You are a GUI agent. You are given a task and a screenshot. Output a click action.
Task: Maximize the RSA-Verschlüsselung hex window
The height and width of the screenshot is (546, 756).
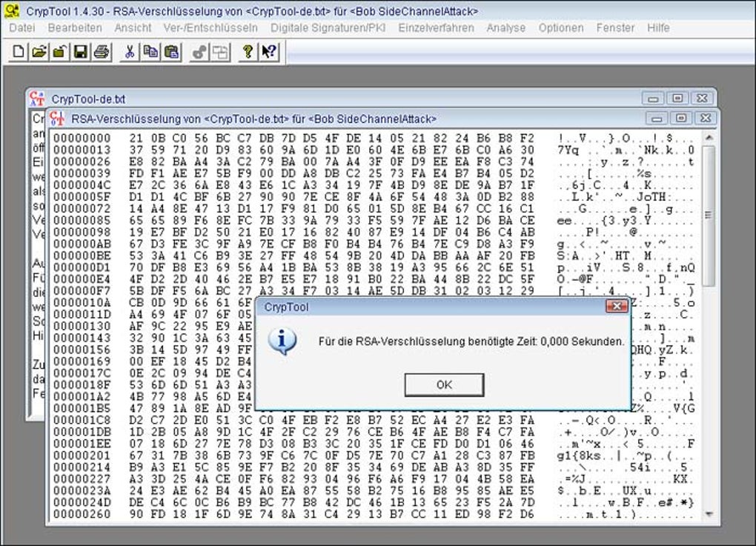tap(681, 118)
